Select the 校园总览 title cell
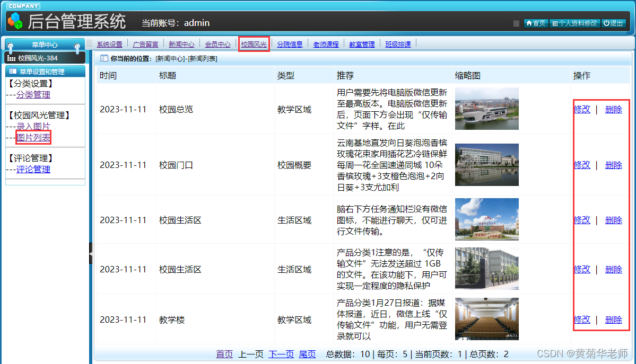The image size is (636, 364). point(176,110)
